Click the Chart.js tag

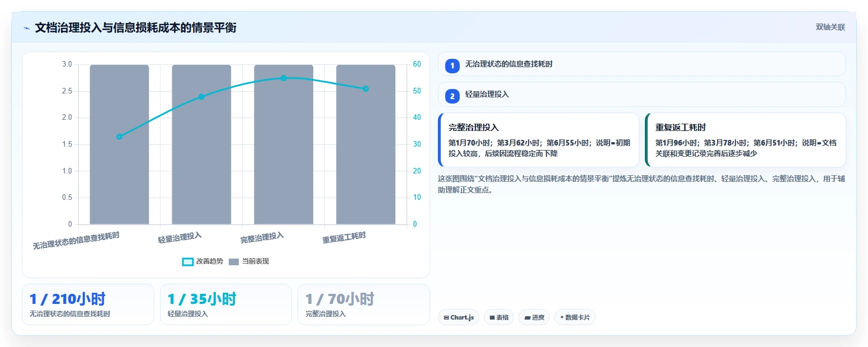[x=458, y=317]
